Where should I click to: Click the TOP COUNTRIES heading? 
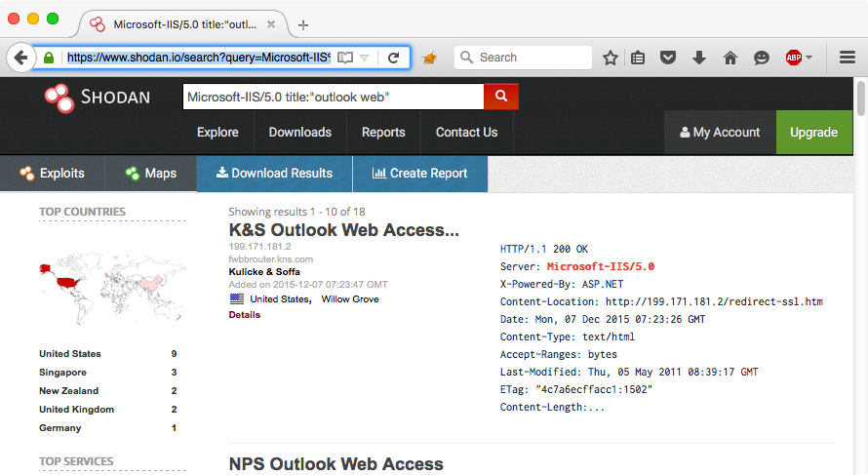[x=82, y=212]
